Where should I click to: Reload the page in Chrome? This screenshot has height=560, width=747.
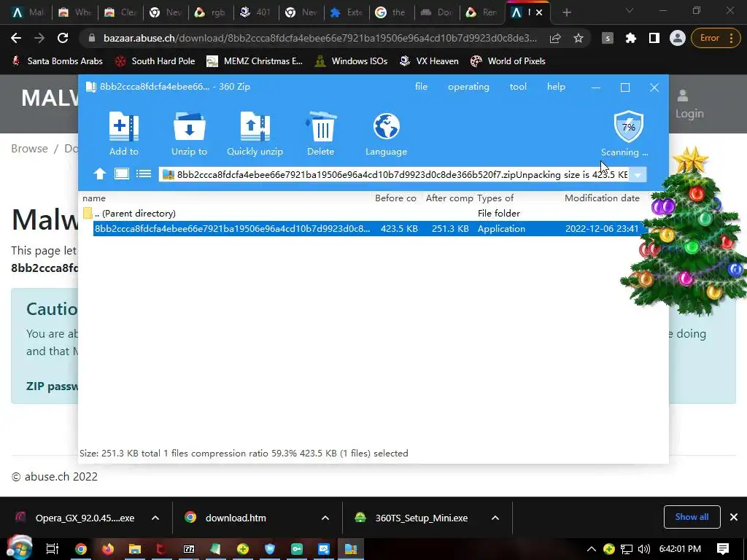point(63,38)
